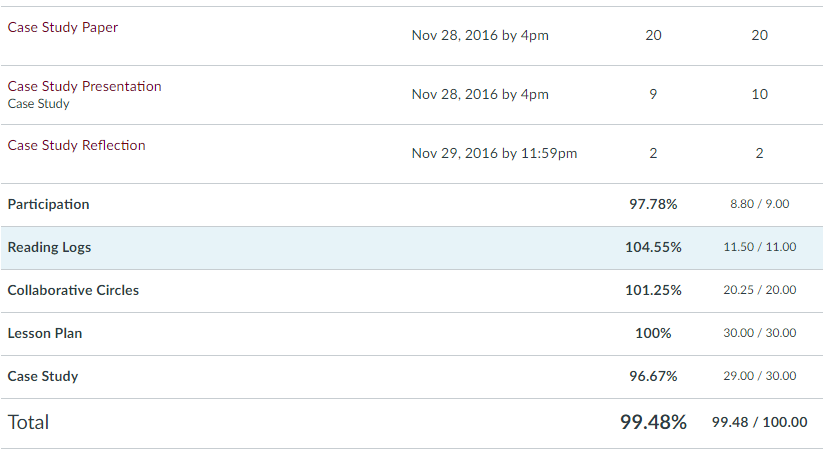Click the Nov 29, 2016 by 11:59pm due date
823x449 pixels.
494,153
